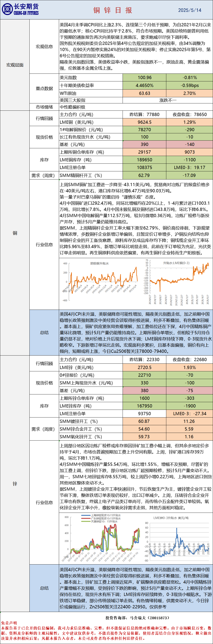
Task: Click the LME0-3：-27.34 cell
Action: pos(190,413)
